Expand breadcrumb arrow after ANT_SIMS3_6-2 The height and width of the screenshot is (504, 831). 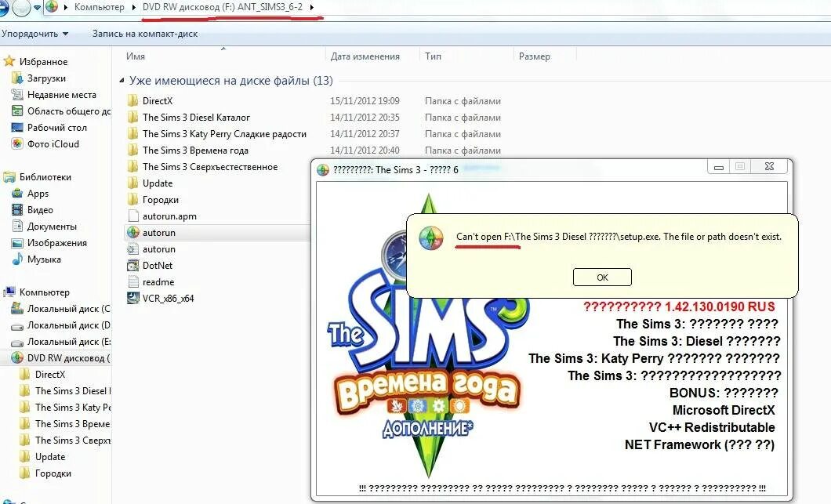click(x=312, y=7)
